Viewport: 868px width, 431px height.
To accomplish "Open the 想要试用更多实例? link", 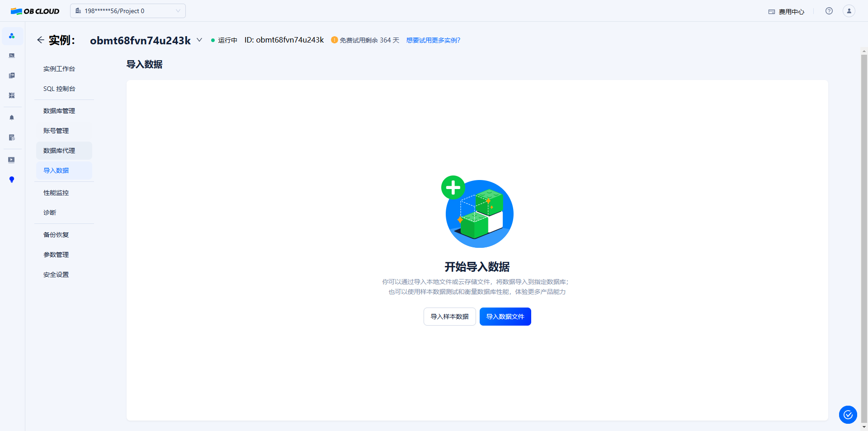I will [x=433, y=40].
